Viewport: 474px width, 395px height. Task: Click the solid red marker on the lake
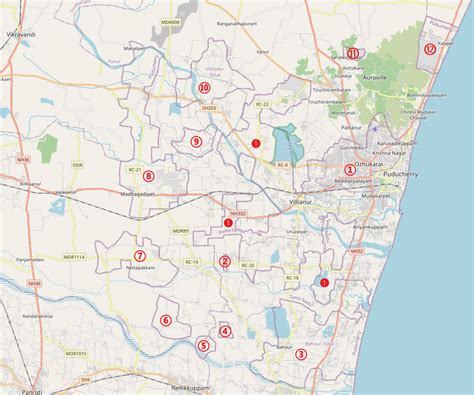(x=324, y=283)
